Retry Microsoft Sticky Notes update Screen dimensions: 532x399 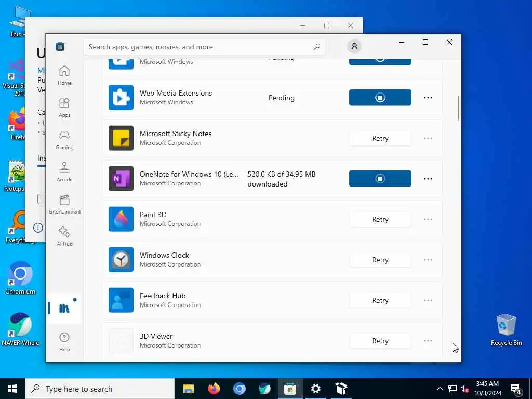point(380,138)
